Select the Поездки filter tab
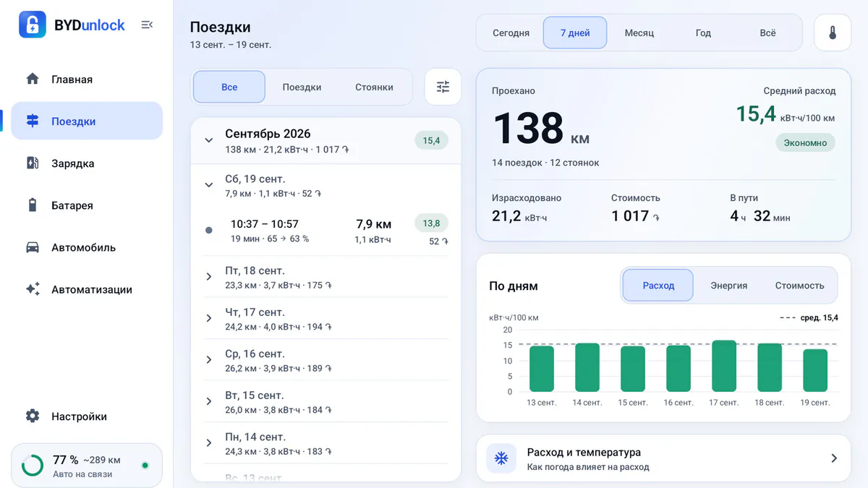 point(302,87)
